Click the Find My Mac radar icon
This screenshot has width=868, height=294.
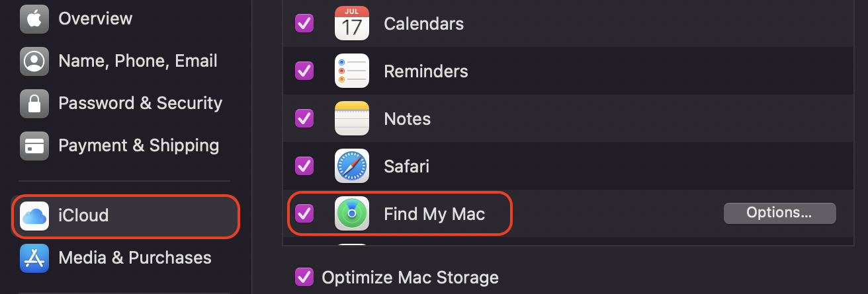click(352, 213)
